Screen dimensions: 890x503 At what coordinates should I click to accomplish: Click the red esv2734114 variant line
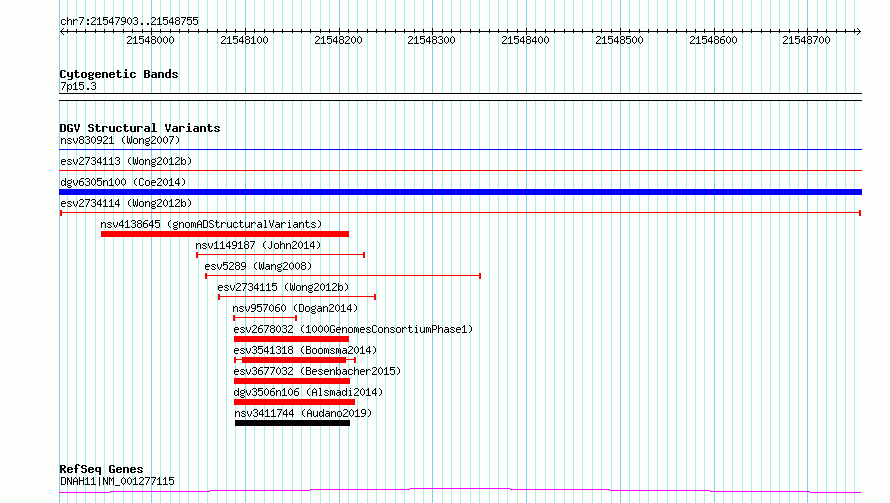tap(460, 213)
